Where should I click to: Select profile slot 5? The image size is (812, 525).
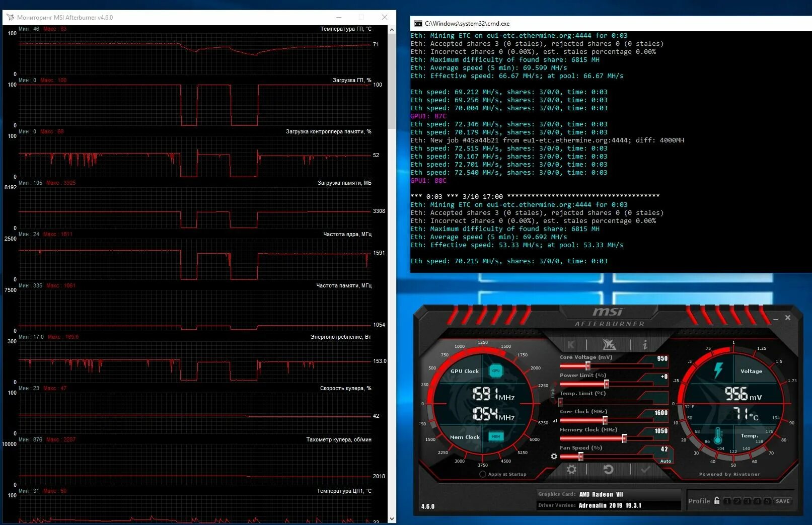pos(767,501)
